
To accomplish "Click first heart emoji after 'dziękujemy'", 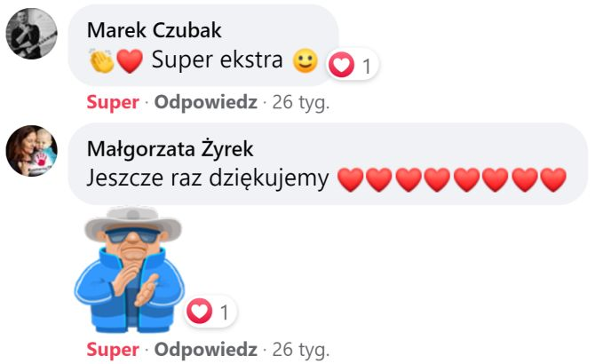I will pos(350,179).
